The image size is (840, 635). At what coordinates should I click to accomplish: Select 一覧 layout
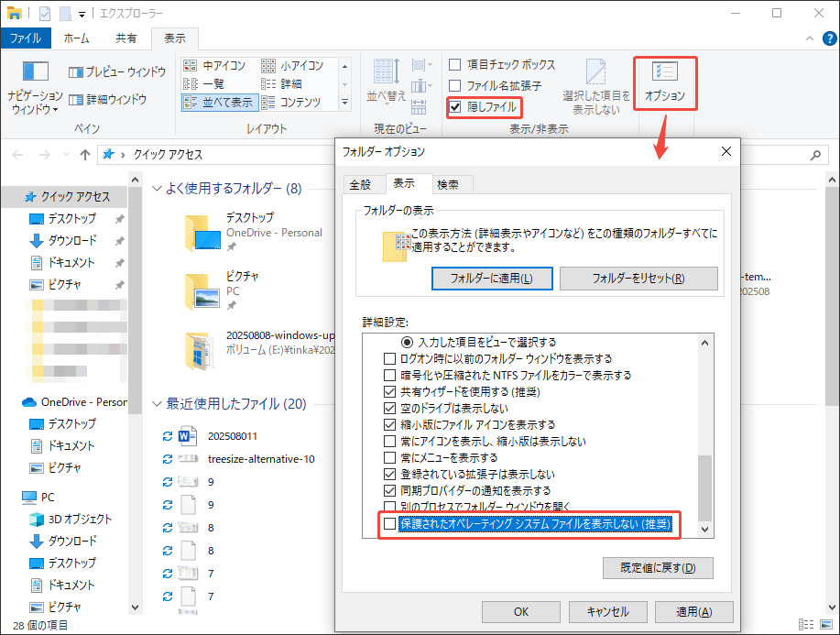(203, 83)
